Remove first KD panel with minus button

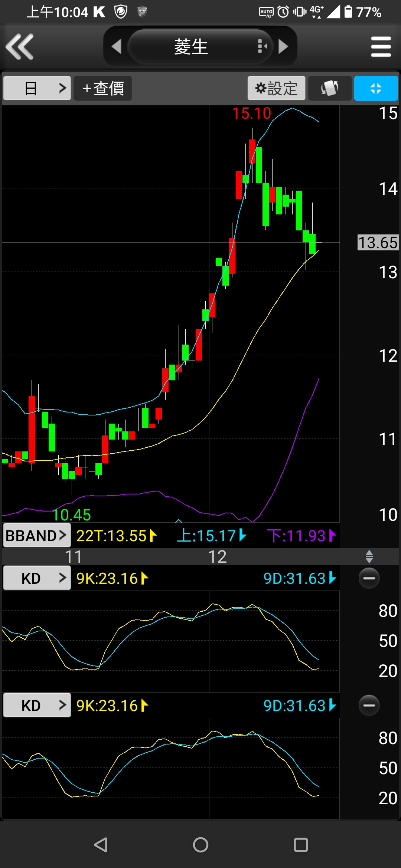(x=369, y=578)
